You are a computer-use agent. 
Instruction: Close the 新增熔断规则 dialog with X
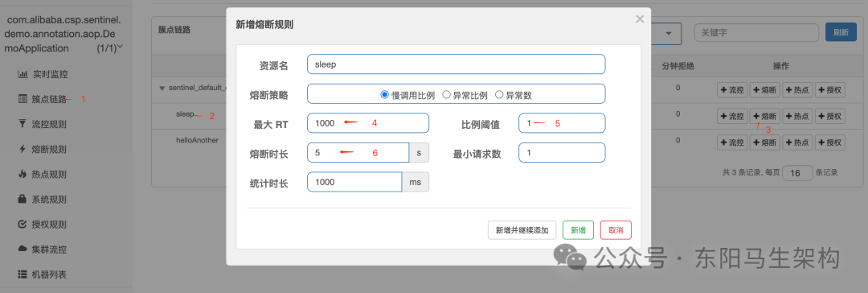coord(640,19)
